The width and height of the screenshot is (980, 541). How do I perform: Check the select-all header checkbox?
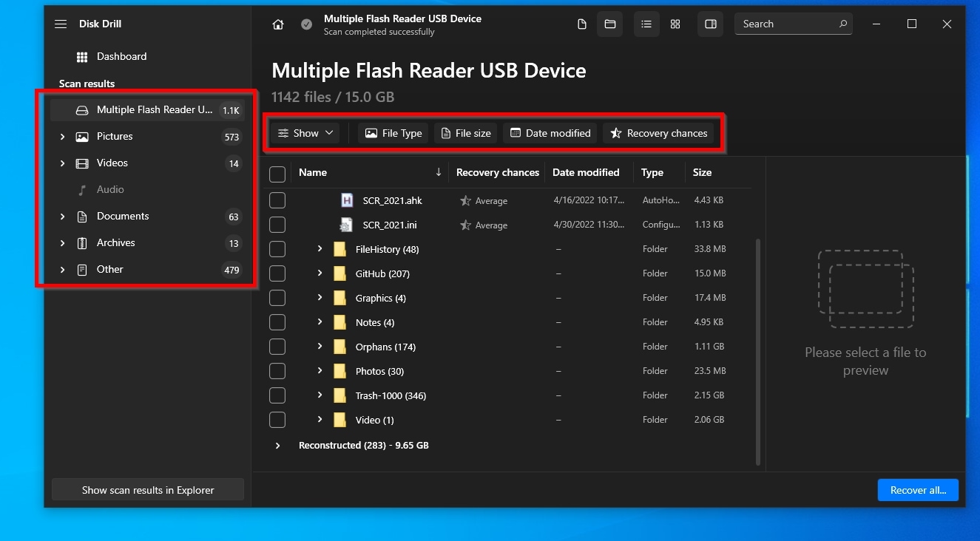click(277, 174)
